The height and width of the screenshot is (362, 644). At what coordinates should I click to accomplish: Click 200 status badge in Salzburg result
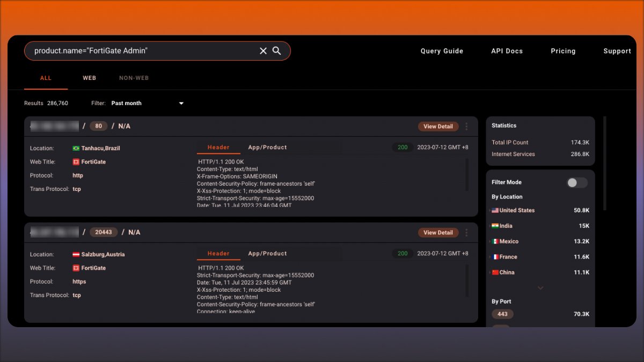pos(402,254)
